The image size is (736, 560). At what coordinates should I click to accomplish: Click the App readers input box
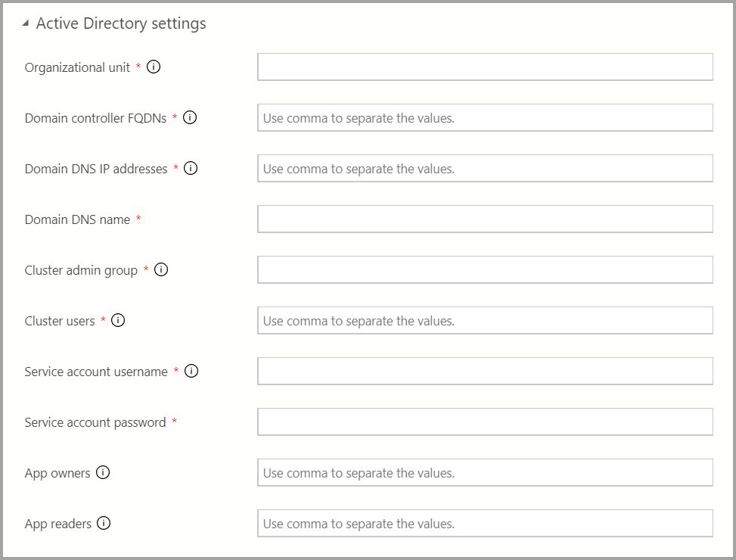click(485, 523)
